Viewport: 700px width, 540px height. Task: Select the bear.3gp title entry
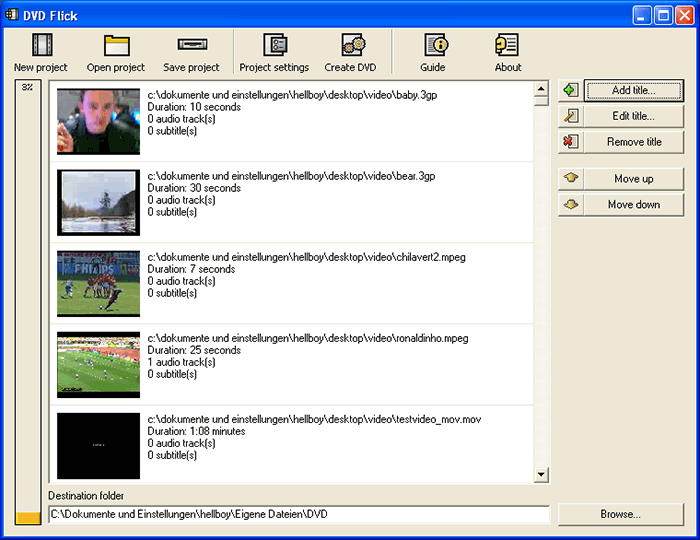click(290, 194)
